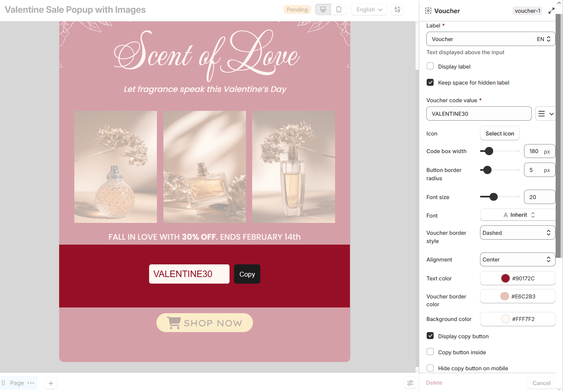Switch to mobile preview mode
Image resolution: width=563 pixels, height=392 pixels.
(339, 9)
